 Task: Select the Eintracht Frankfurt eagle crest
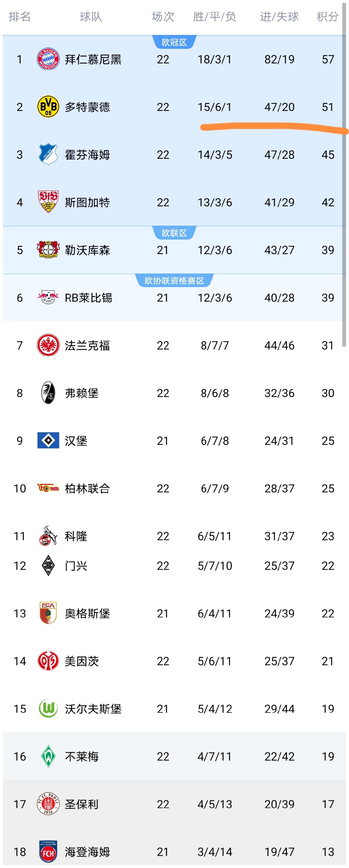pos(48,345)
